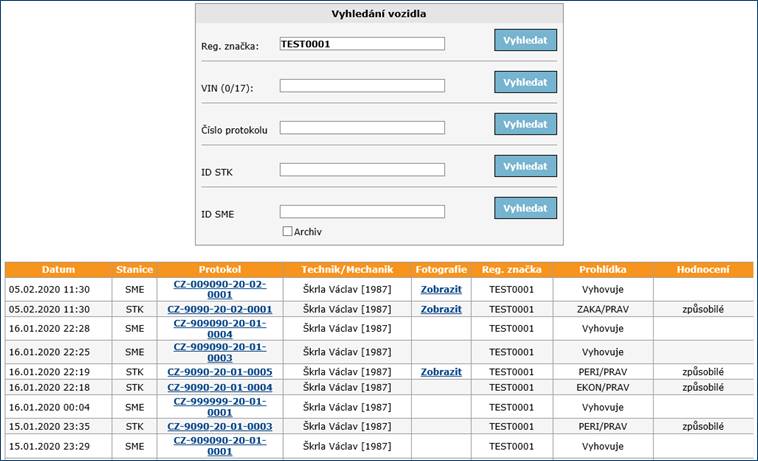Open protocol CZ-909090-20-01-0003
Viewport: 758px width, 461px height.
220,352
